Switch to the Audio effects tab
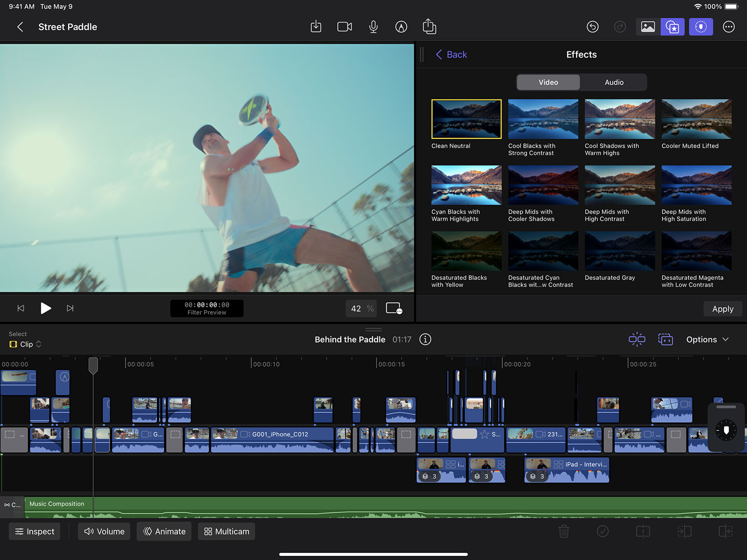This screenshot has width=747, height=560. click(614, 82)
